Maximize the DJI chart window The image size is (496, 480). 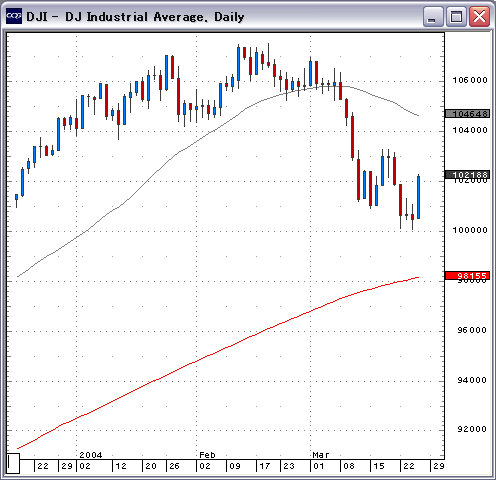point(456,17)
